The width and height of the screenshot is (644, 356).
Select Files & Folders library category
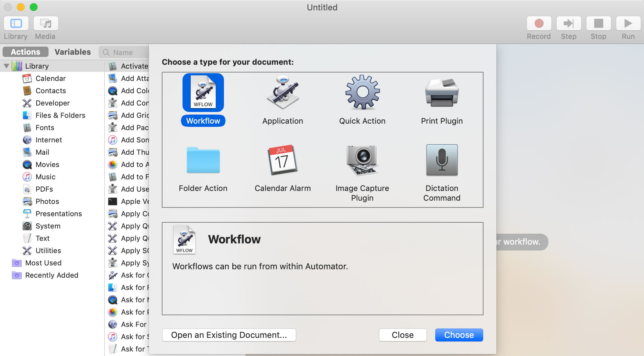(60, 115)
